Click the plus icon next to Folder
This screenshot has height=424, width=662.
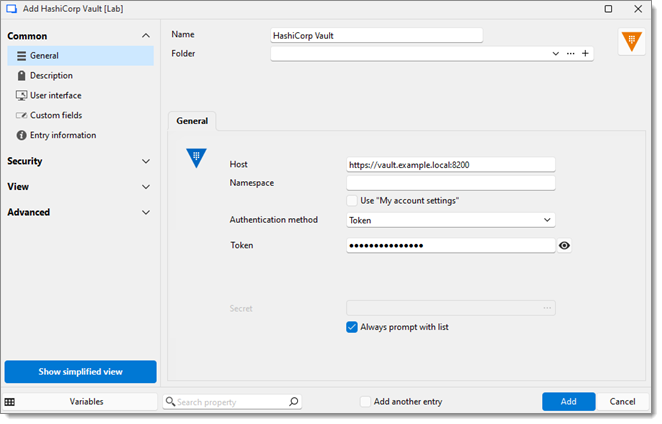(x=585, y=53)
